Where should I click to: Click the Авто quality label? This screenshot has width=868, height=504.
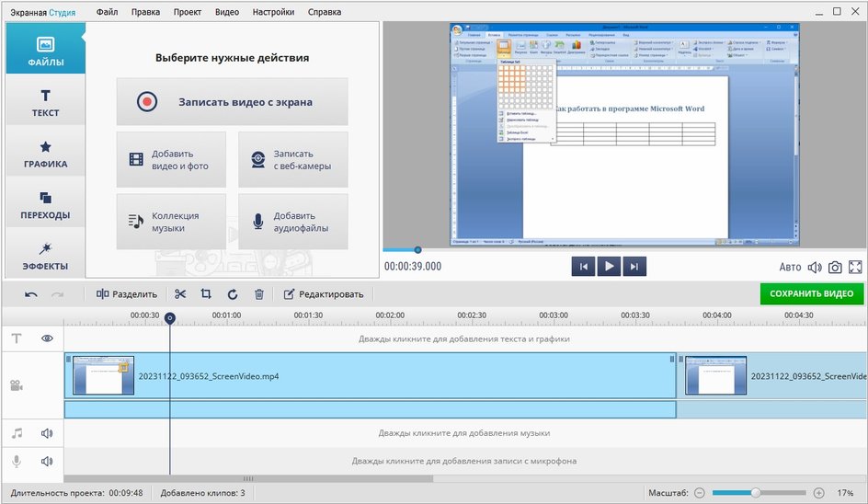click(790, 267)
